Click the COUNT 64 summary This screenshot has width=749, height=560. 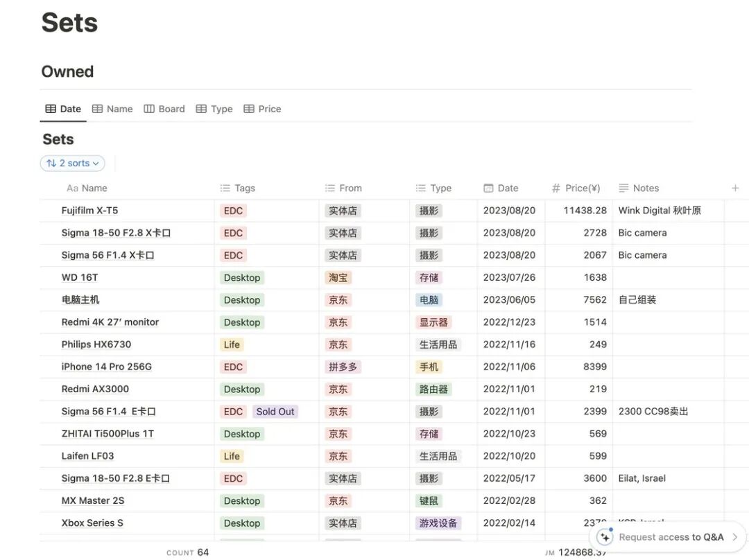pyautogui.click(x=188, y=552)
